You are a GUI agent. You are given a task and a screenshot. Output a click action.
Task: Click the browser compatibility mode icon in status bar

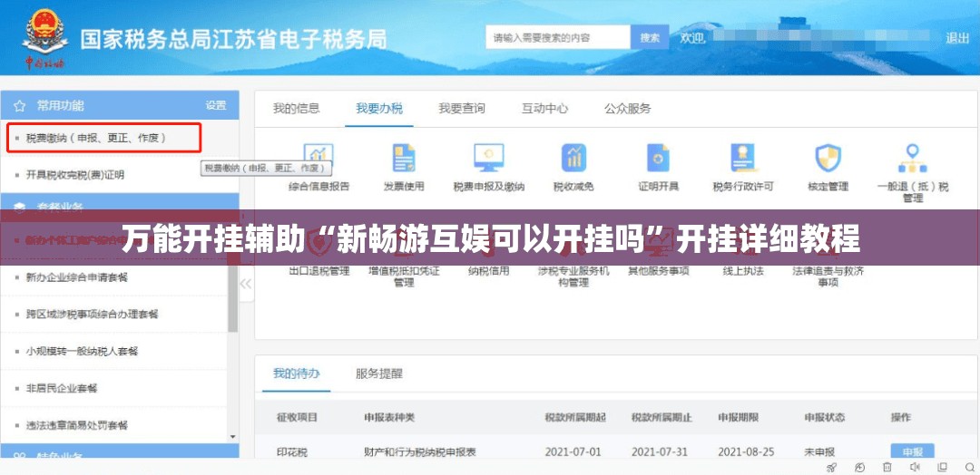[860, 468]
